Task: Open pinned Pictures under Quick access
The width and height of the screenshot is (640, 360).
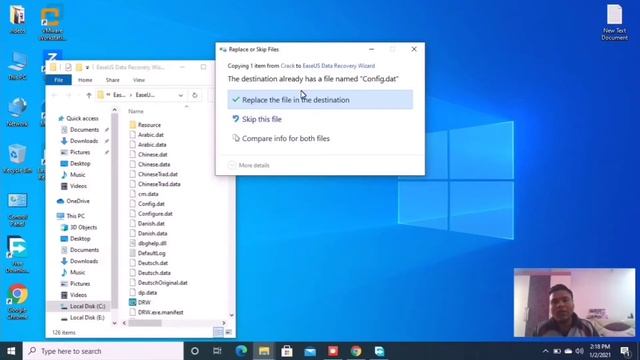Action: click(x=80, y=152)
